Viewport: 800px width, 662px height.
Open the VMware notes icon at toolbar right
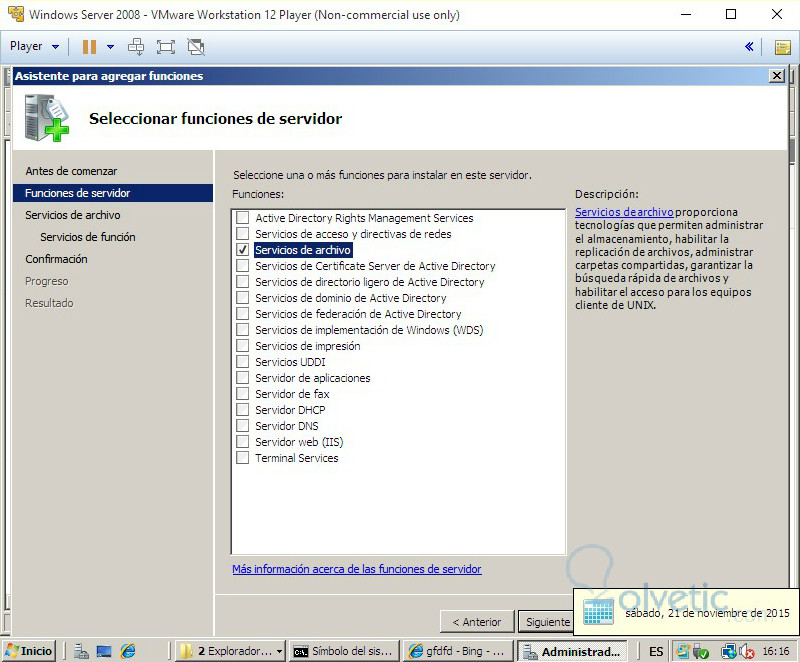(783, 47)
